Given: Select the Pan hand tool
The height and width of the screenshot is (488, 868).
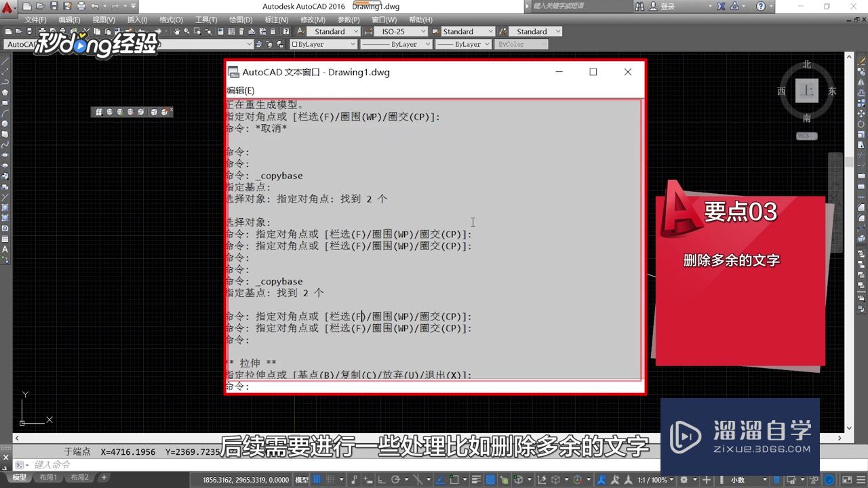Looking at the screenshot, I should pos(177,31).
